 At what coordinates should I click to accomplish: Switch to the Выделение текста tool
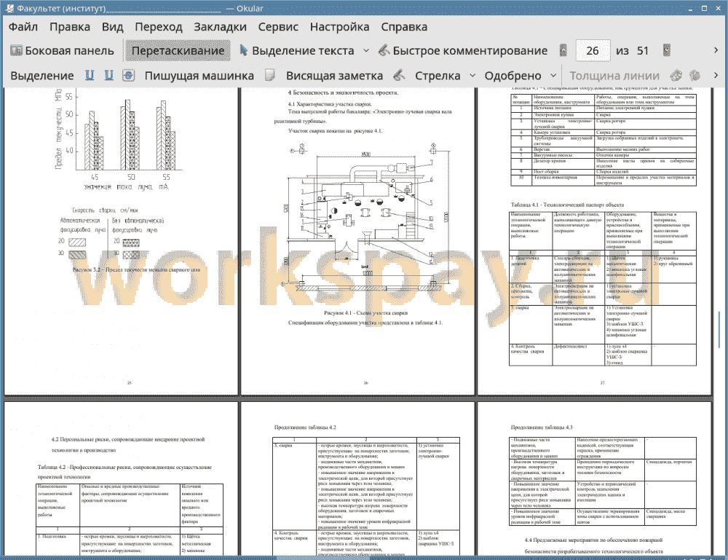click(297, 51)
